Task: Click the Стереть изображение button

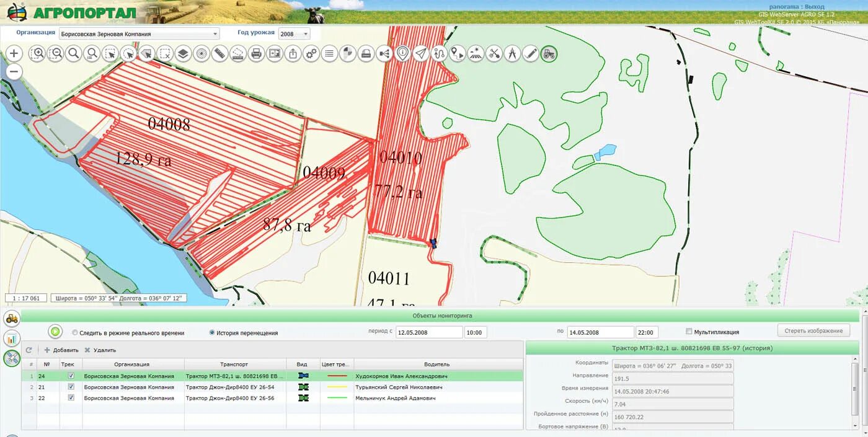Action: click(x=813, y=331)
